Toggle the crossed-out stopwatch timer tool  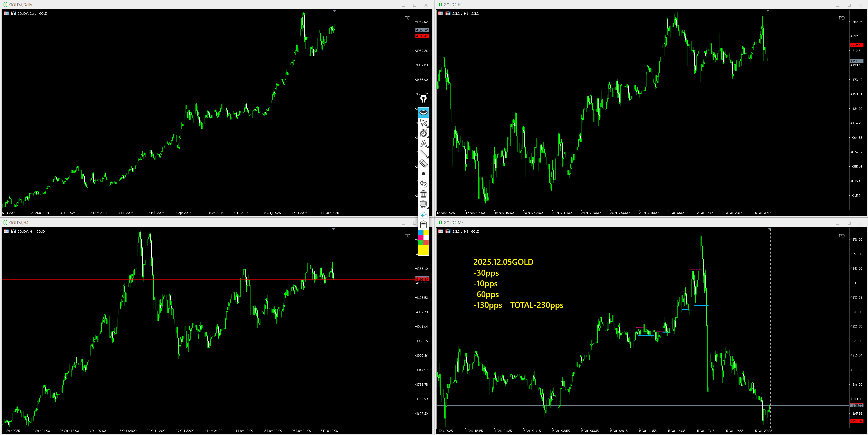click(x=423, y=133)
